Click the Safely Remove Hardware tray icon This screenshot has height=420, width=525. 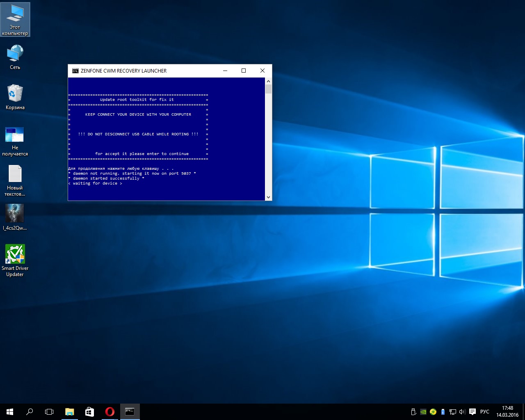[413, 412]
